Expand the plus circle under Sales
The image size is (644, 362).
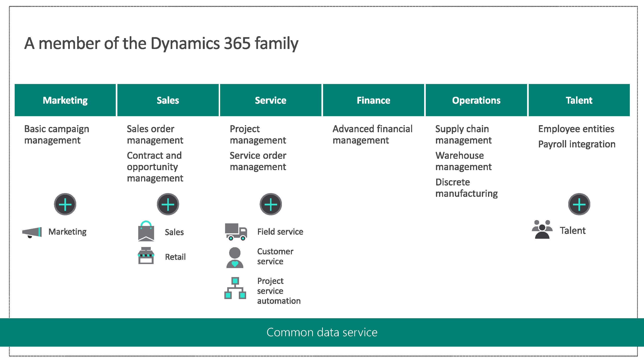click(x=168, y=204)
